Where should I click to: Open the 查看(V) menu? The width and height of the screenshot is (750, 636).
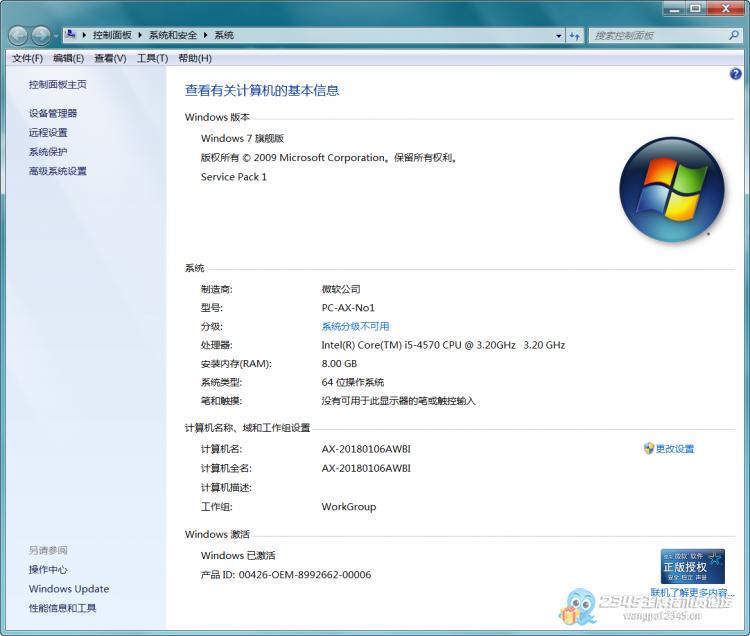pyautogui.click(x=110, y=58)
